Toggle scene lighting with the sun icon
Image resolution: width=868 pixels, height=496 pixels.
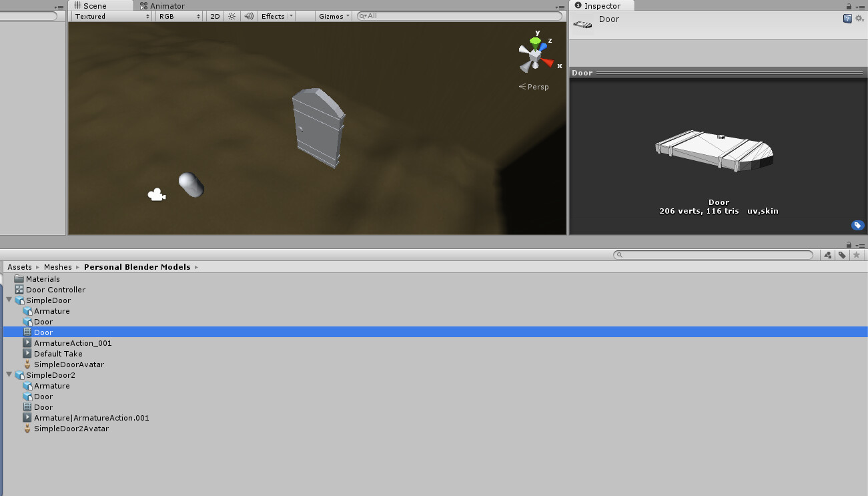(231, 16)
